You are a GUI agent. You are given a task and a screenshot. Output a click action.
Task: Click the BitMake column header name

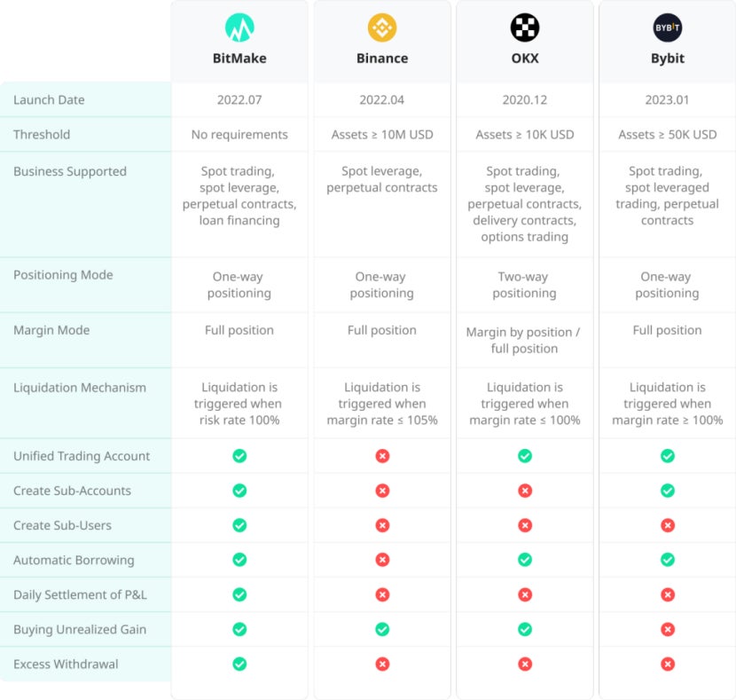[239, 59]
